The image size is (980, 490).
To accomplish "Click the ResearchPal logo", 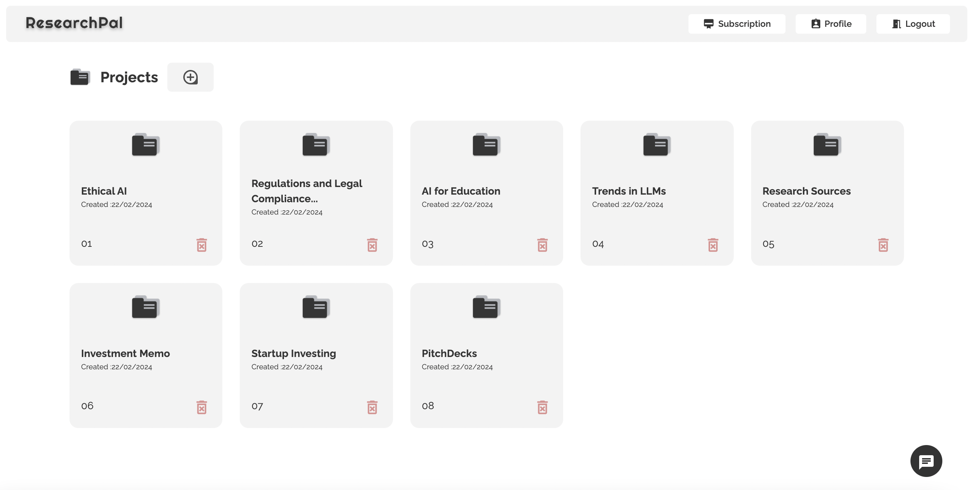I will click(x=74, y=23).
